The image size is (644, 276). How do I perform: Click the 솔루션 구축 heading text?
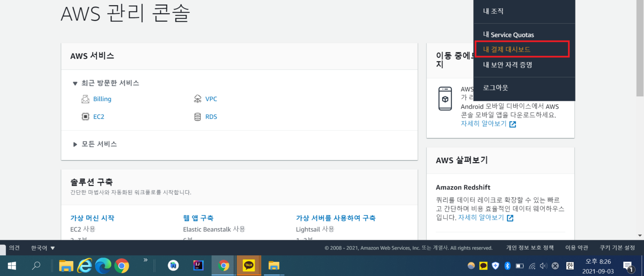pos(92,182)
